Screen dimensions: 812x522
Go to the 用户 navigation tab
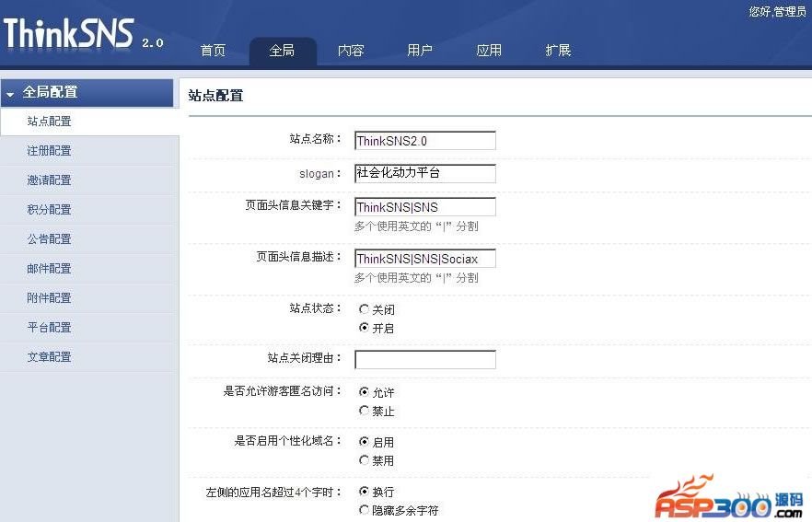pos(420,51)
